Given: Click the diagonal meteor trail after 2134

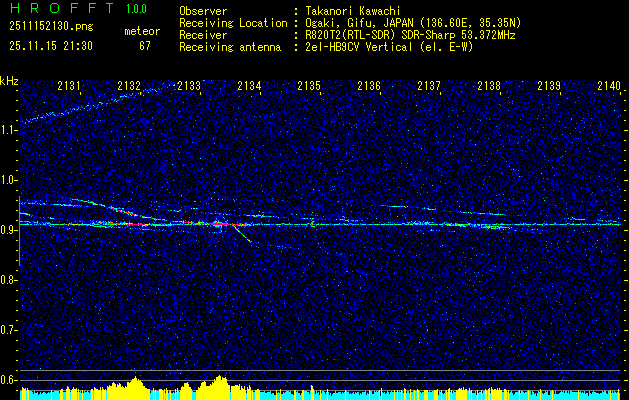Looking at the screenshot, I should (x=242, y=234).
